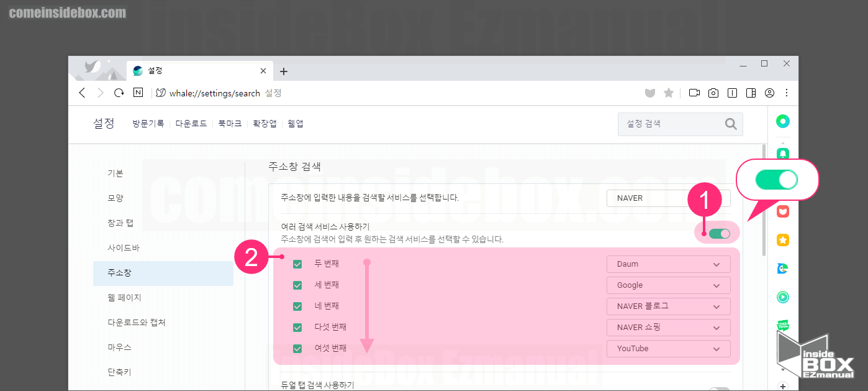This screenshot has height=391, width=868.
Task: Uncheck the 세 번째 checkbox
Action: pos(297,285)
